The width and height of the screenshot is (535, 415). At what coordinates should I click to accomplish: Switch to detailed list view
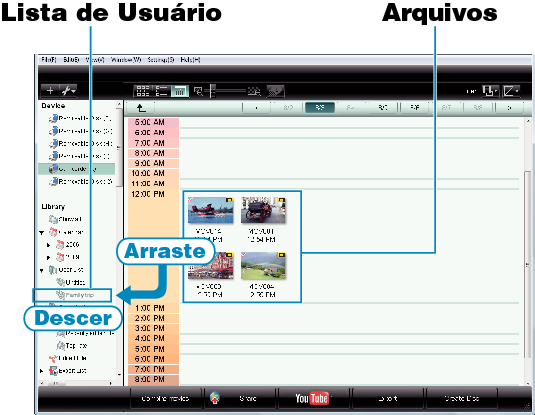point(161,91)
